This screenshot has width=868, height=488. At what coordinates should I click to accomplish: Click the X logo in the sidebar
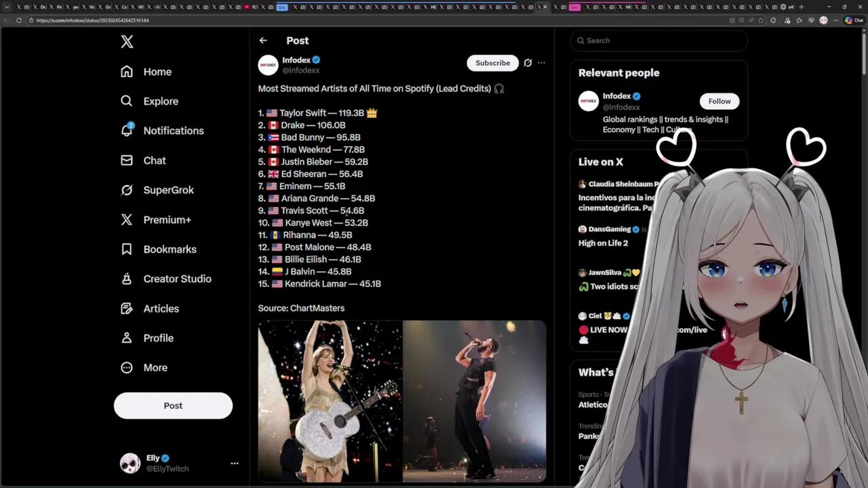tap(127, 42)
